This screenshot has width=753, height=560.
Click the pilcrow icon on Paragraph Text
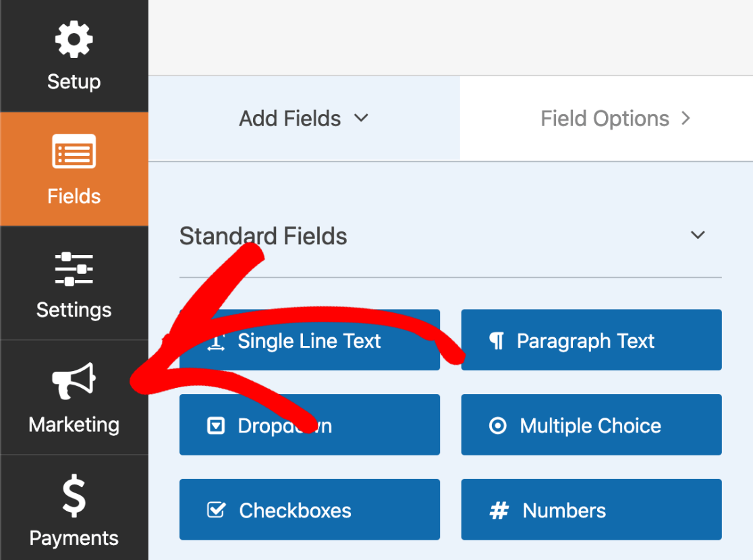[497, 341]
